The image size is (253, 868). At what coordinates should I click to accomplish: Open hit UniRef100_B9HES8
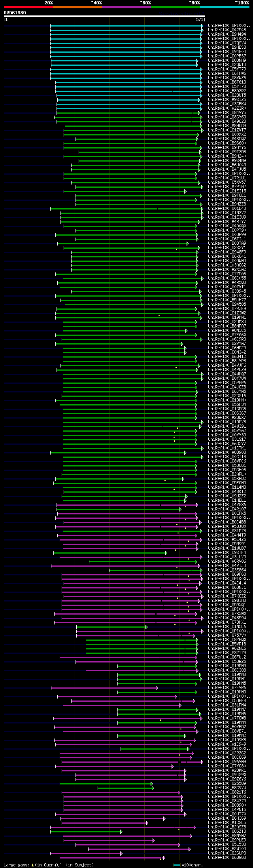click(227, 47)
